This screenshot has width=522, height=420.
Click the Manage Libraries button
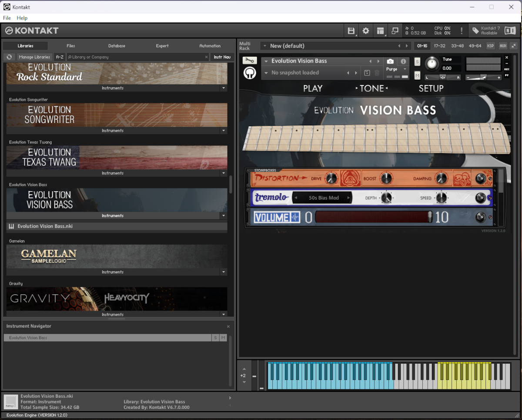point(35,57)
